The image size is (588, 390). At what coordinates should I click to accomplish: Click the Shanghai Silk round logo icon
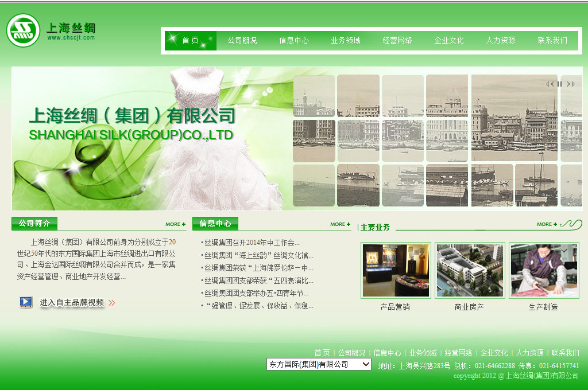[23, 31]
